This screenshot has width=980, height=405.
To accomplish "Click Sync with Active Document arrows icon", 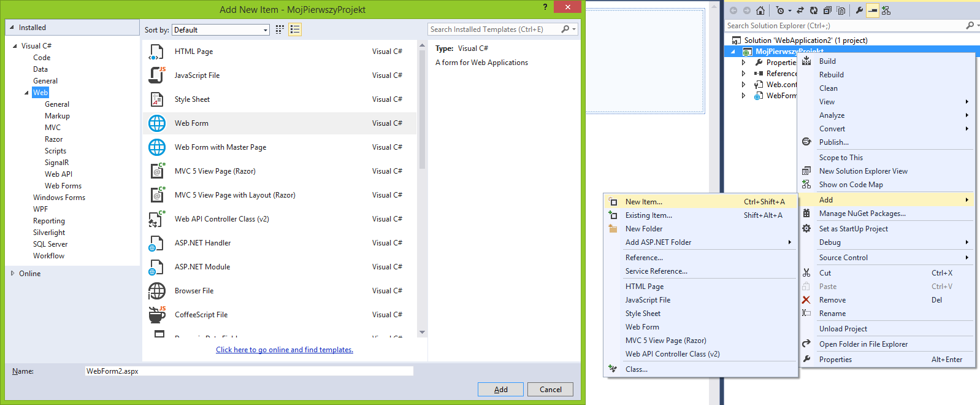I will 800,10.
